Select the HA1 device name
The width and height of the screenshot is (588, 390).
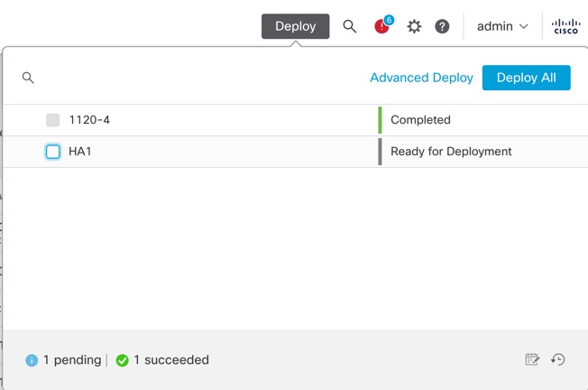[x=80, y=152]
